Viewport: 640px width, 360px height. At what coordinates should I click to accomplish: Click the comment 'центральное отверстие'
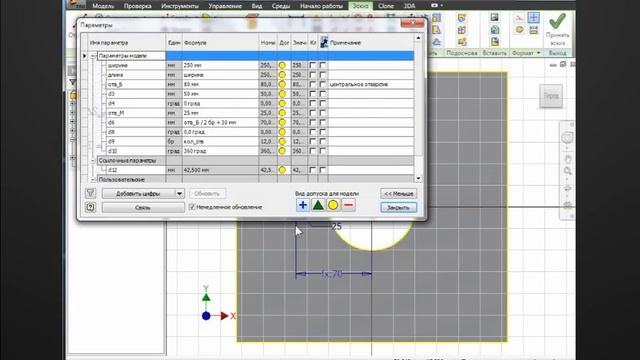(359, 84)
